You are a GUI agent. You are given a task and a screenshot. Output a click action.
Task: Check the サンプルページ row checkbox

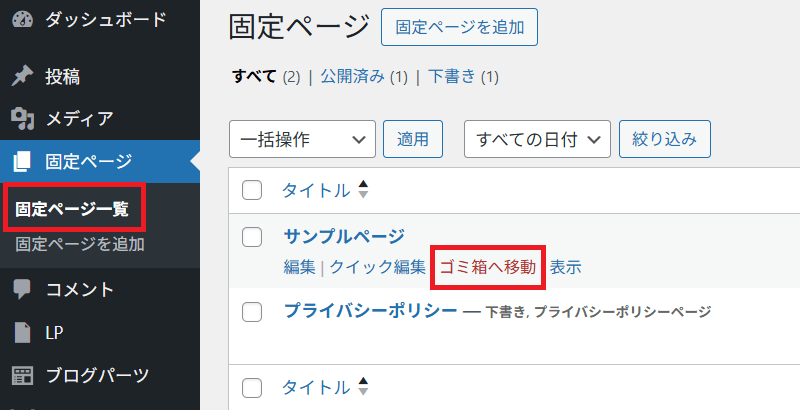click(x=252, y=237)
